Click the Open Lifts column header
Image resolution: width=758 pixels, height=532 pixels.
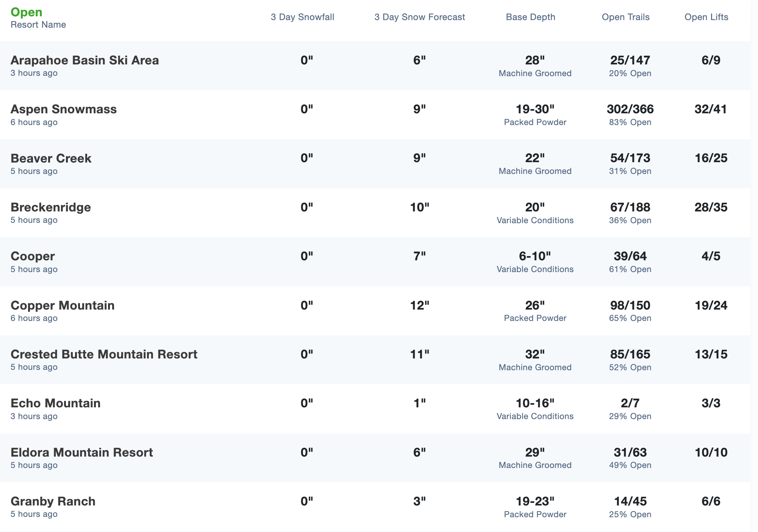pyautogui.click(x=706, y=17)
